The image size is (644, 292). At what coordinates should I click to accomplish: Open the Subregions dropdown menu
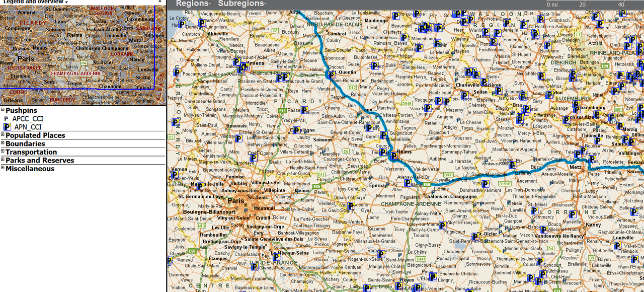[243, 4]
